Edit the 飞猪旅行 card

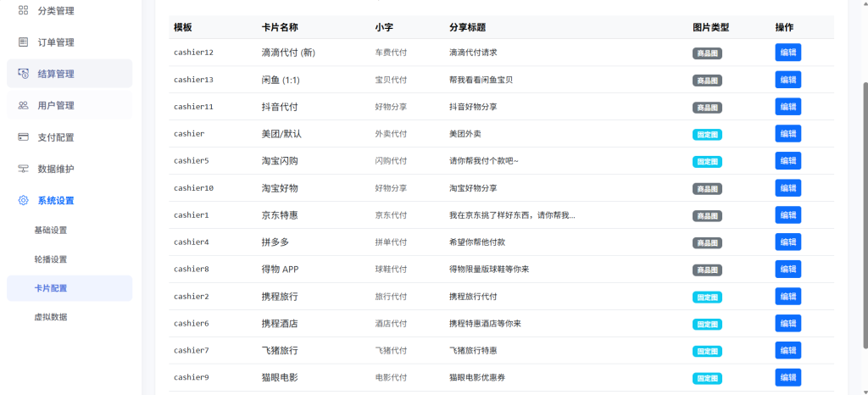point(787,350)
